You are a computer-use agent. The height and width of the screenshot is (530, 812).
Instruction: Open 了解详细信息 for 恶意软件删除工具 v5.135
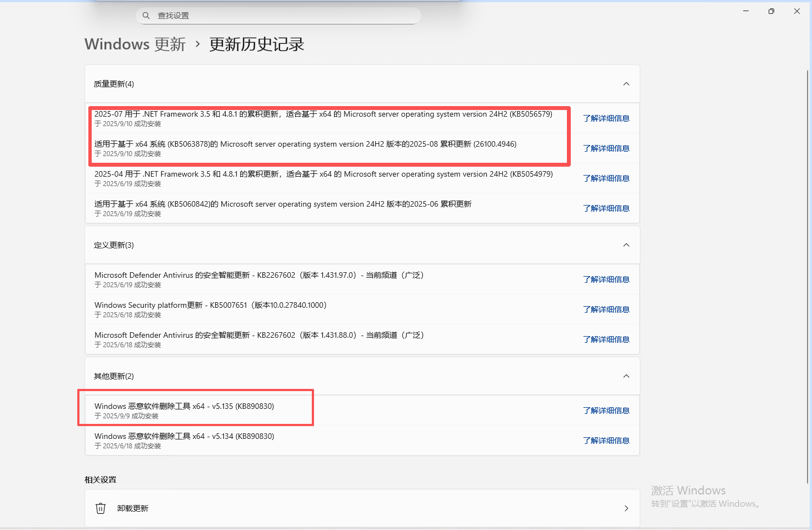point(606,410)
